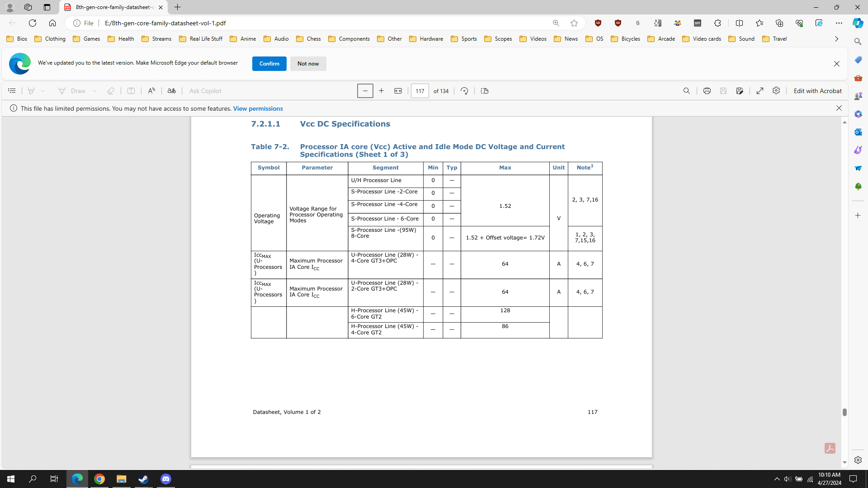
Task: Open the Video cards bookmarks folder
Action: (702, 39)
